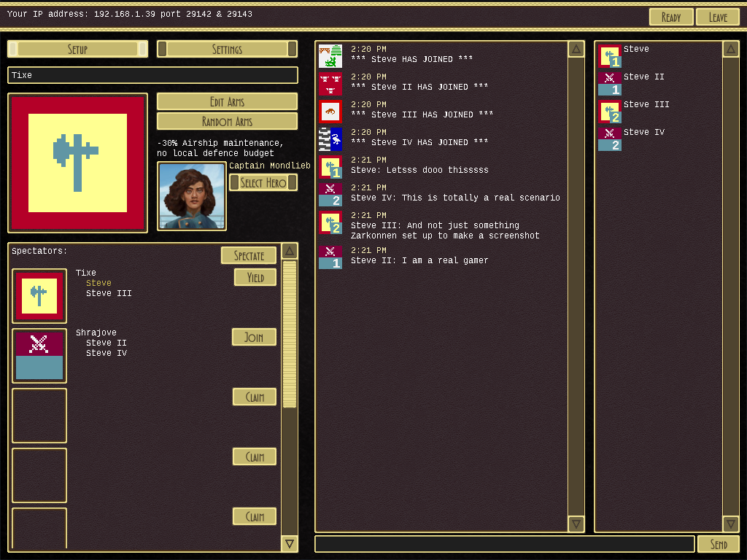Click Steve III's avatar in player list
This screenshot has height=560, width=747.
(x=609, y=112)
